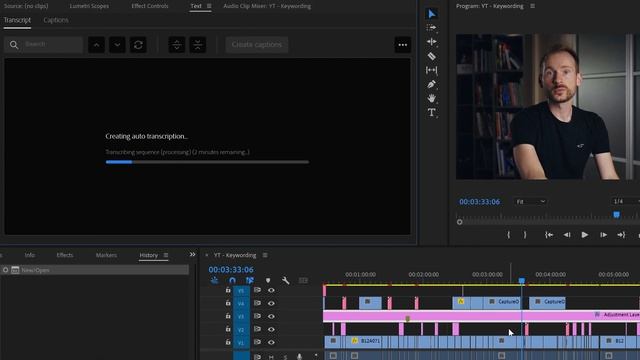Open the Effect Controls tab
Image resolution: width=640 pixels, height=360 pixels.
150,6
